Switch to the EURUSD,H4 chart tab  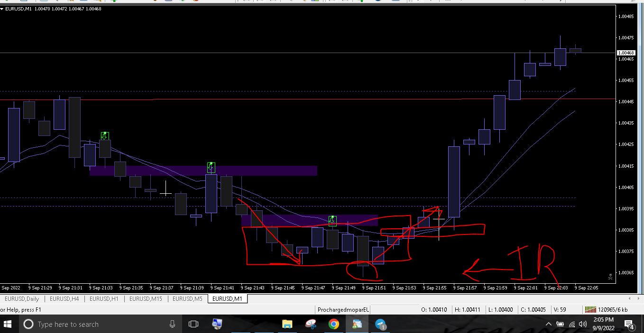pyautogui.click(x=64, y=299)
